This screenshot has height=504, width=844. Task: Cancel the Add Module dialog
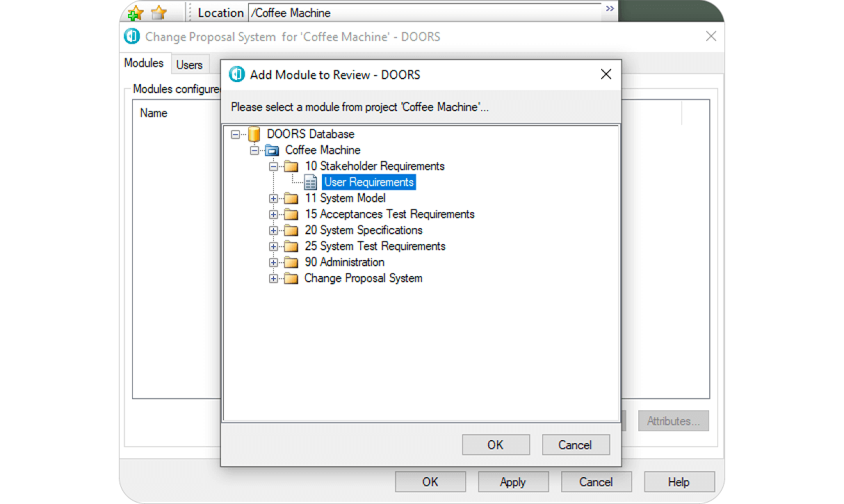point(576,444)
